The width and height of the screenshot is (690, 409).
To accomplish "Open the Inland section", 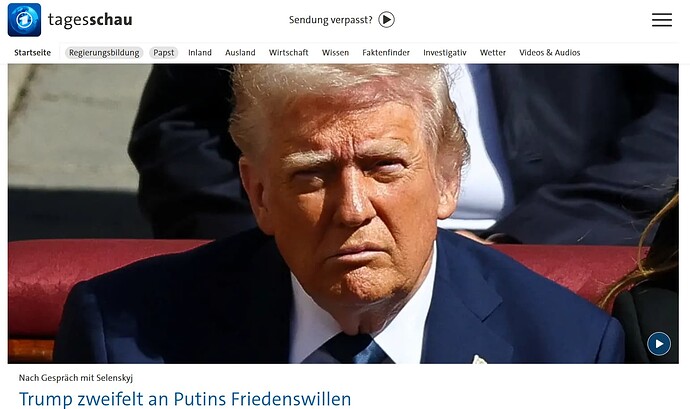I will coord(200,53).
